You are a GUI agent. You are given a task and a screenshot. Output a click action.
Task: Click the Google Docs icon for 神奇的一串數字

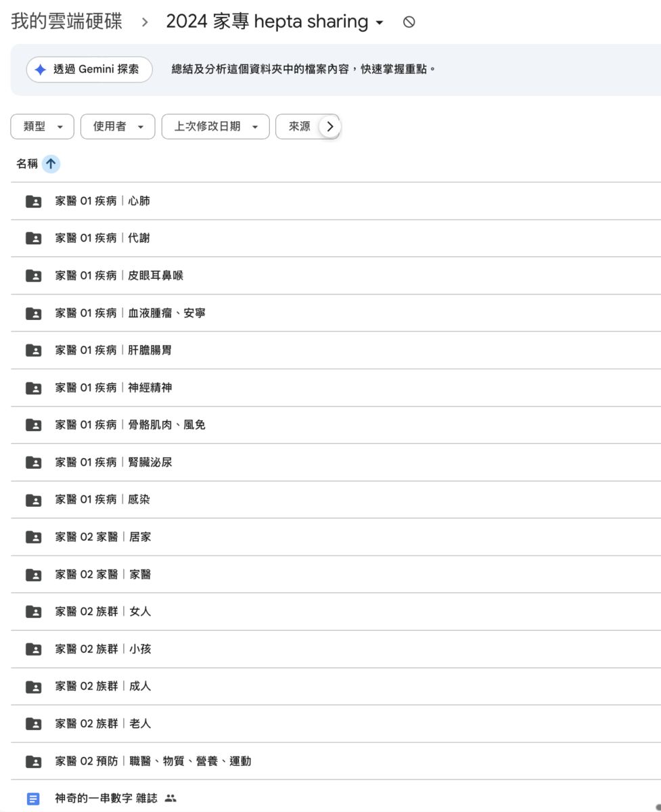point(33,798)
